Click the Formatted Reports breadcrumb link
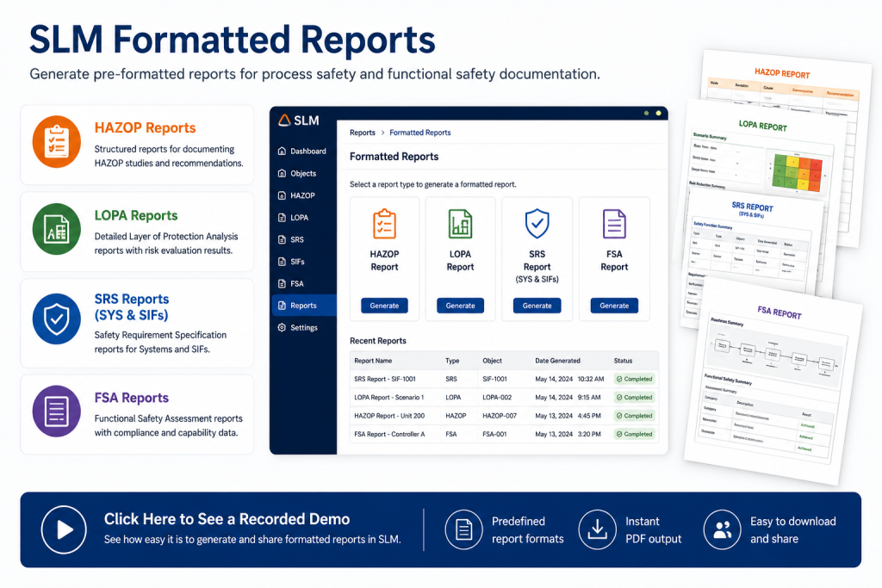 pyautogui.click(x=420, y=133)
